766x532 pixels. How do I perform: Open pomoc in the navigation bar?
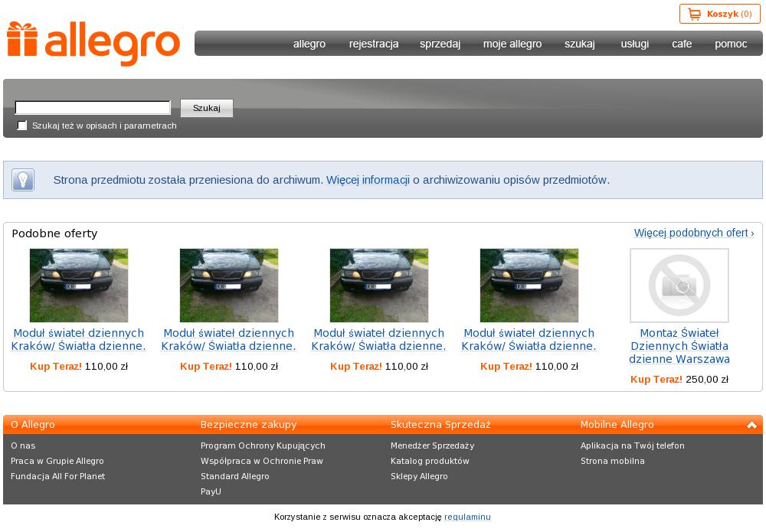coord(730,44)
